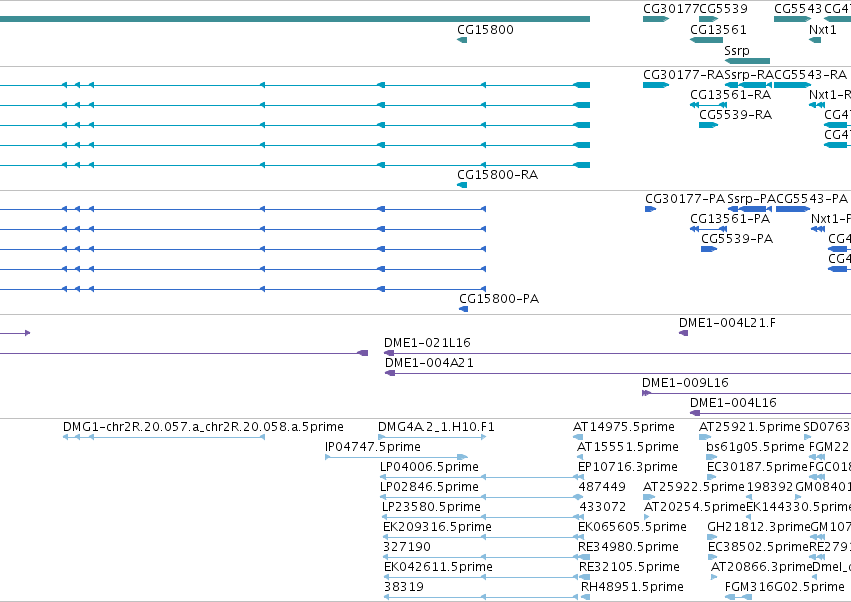
Task: Select the CG13561-PA protein label
Action: coord(730,219)
